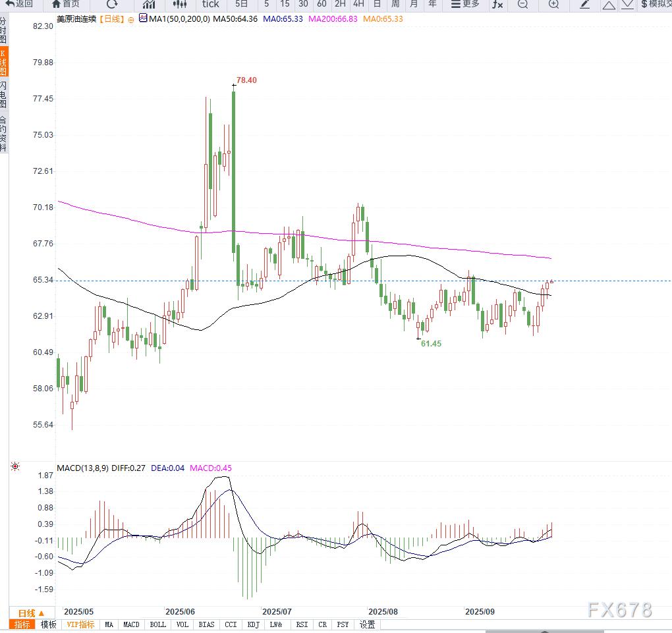Zoom out using the minus magnifier
Viewport: 672px width, 633px height.
click(x=523, y=4)
